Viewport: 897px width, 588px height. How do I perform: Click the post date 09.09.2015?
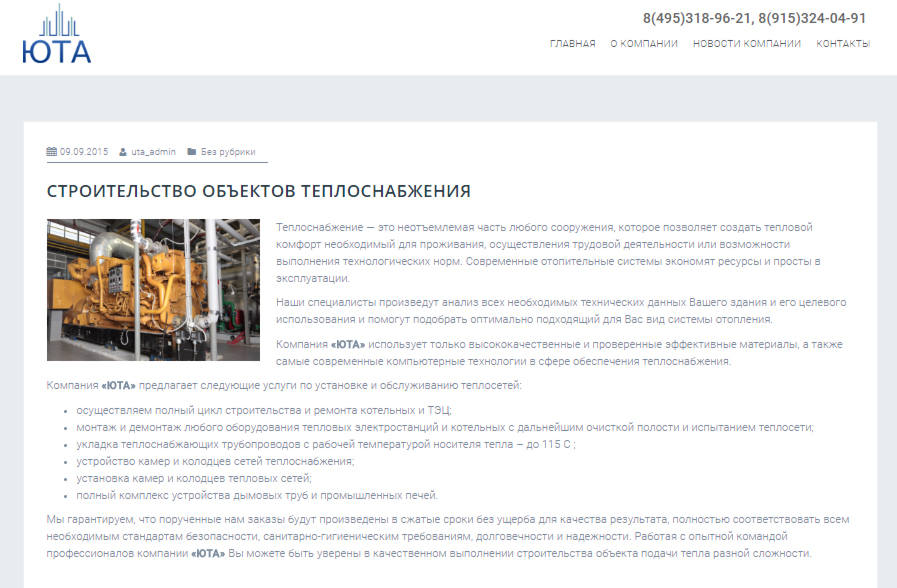click(x=84, y=152)
